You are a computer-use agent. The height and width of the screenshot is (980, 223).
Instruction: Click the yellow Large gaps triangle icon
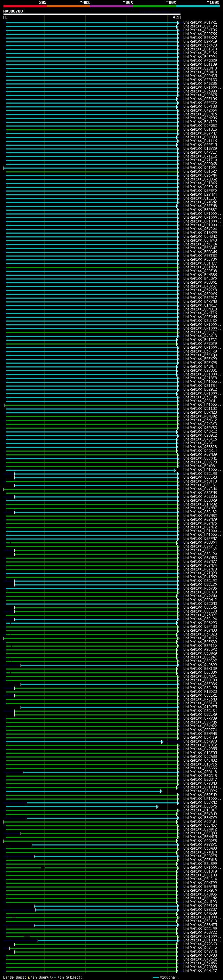[x=29, y=977]
